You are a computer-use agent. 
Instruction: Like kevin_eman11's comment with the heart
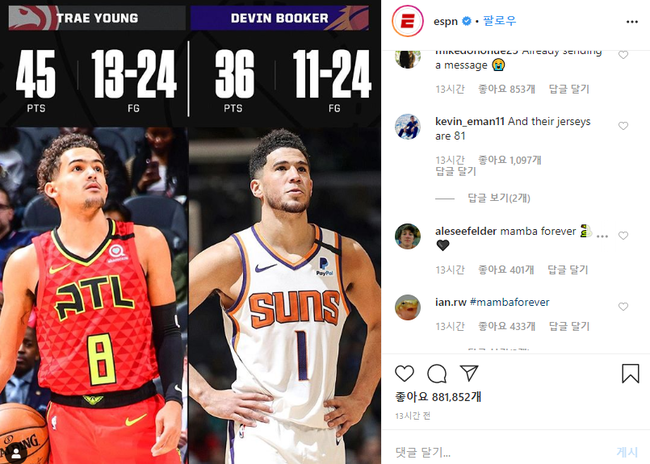(x=623, y=126)
